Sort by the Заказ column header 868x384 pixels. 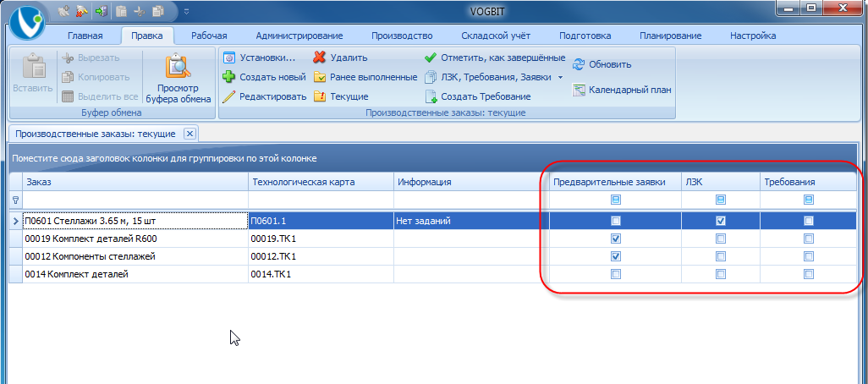coord(135,182)
